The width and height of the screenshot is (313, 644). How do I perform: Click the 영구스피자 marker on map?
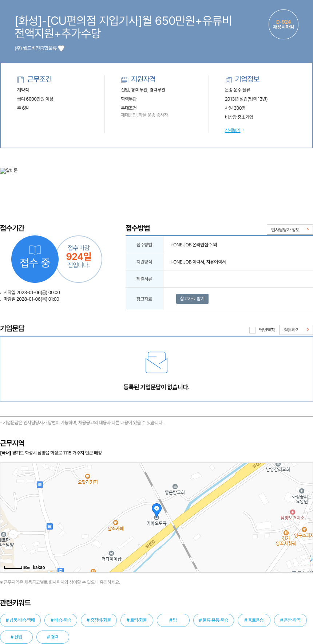(304, 530)
